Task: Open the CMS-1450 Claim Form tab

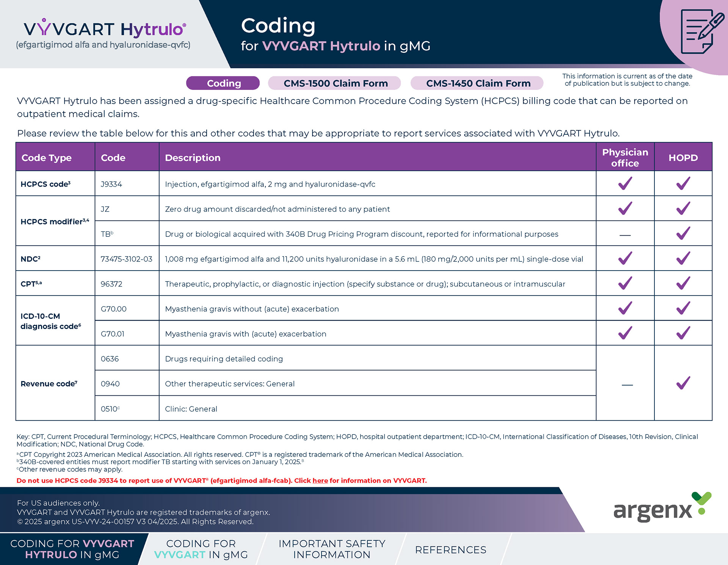Action: click(477, 83)
